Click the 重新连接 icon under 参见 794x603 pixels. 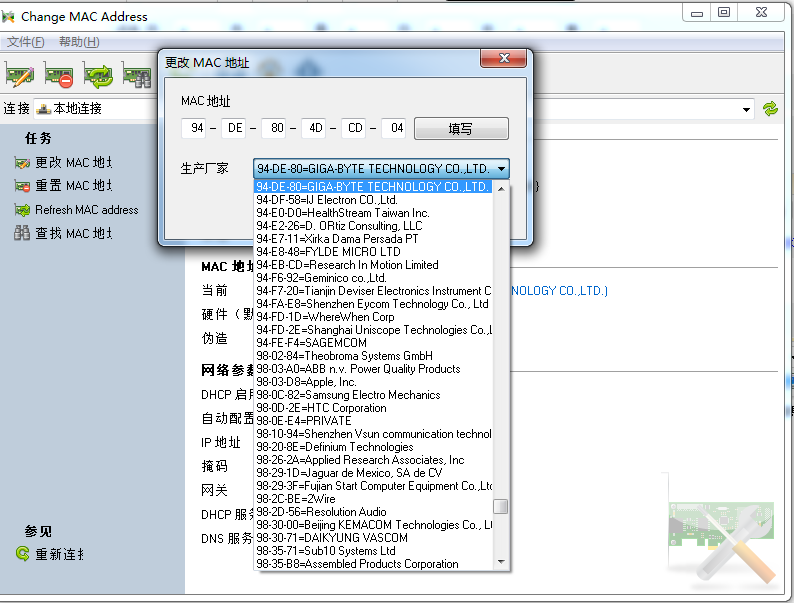click(22, 554)
